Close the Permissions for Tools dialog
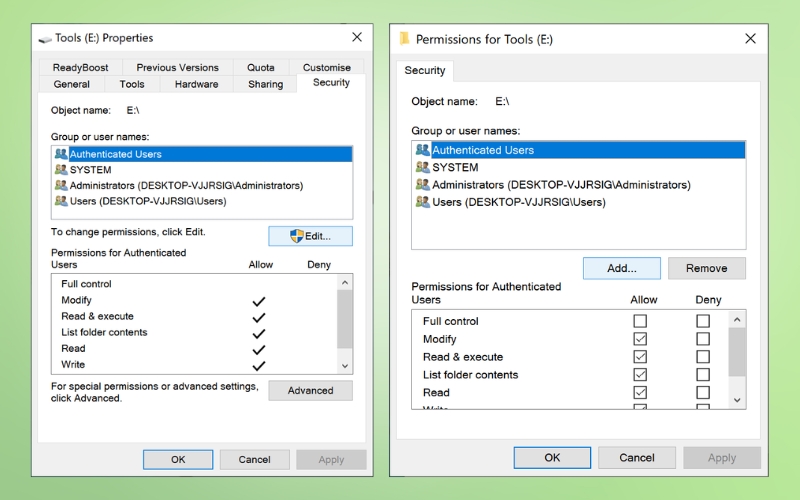The height and width of the screenshot is (500, 800). click(750, 39)
